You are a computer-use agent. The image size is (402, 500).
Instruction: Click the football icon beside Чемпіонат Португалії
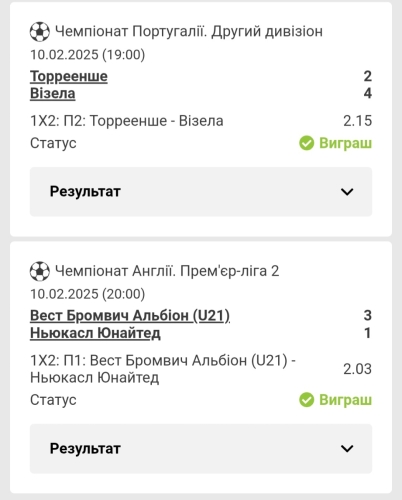pyautogui.click(x=40, y=32)
